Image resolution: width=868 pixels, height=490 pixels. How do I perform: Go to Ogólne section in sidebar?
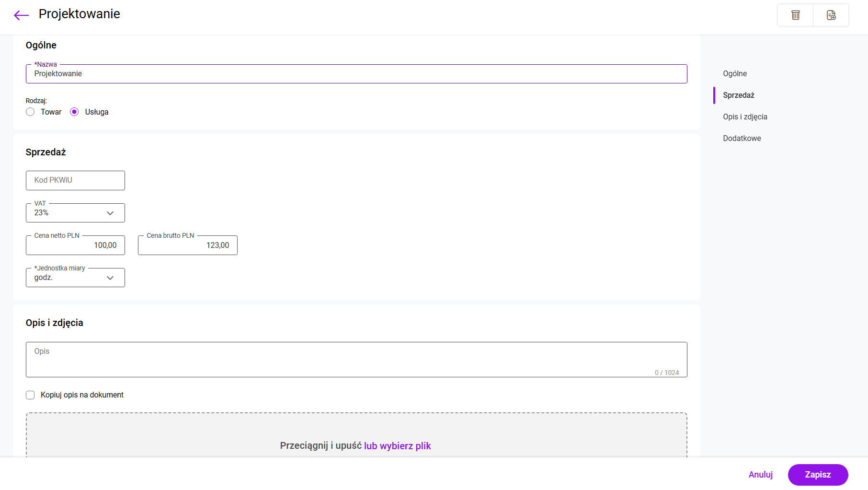tap(735, 73)
